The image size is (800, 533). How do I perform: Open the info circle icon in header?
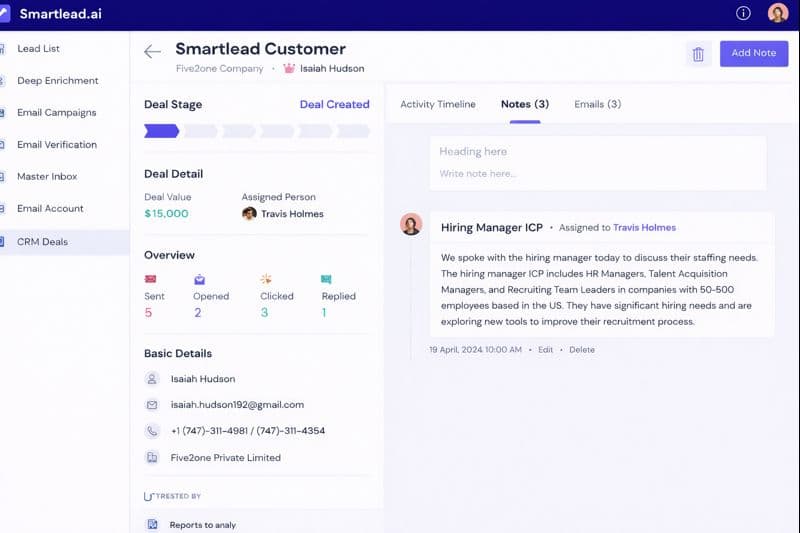tap(743, 13)
